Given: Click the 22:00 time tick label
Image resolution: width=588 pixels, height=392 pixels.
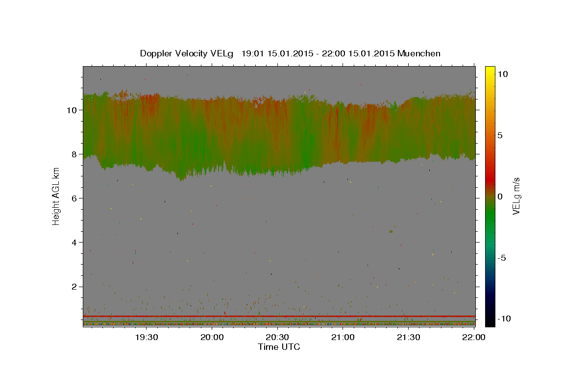Looking at the screenshot, I should (x=474, y=337).
